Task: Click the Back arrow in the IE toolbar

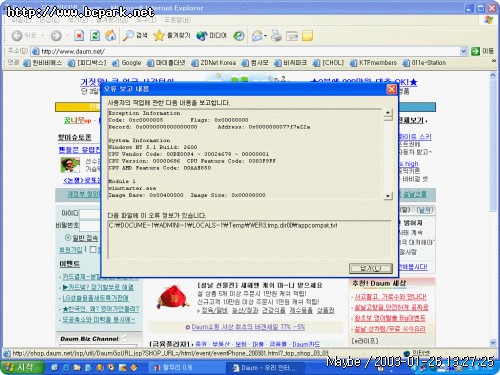Action: click(x=17, y=35)
